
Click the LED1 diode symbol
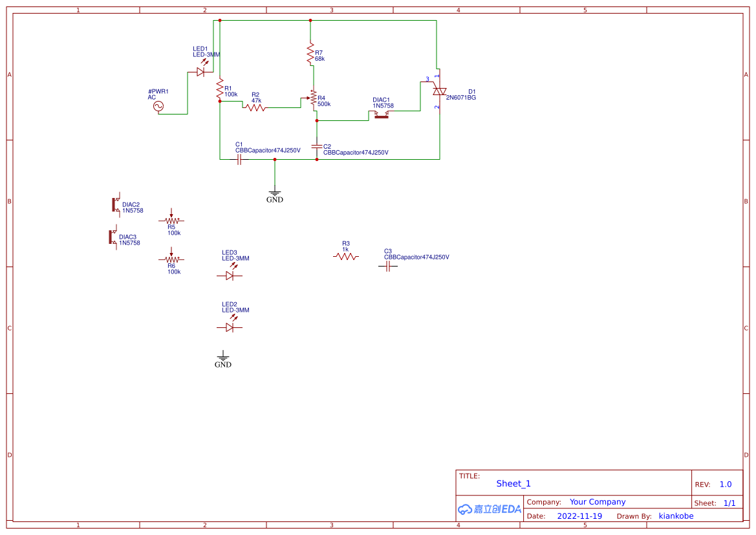[201, 72]
